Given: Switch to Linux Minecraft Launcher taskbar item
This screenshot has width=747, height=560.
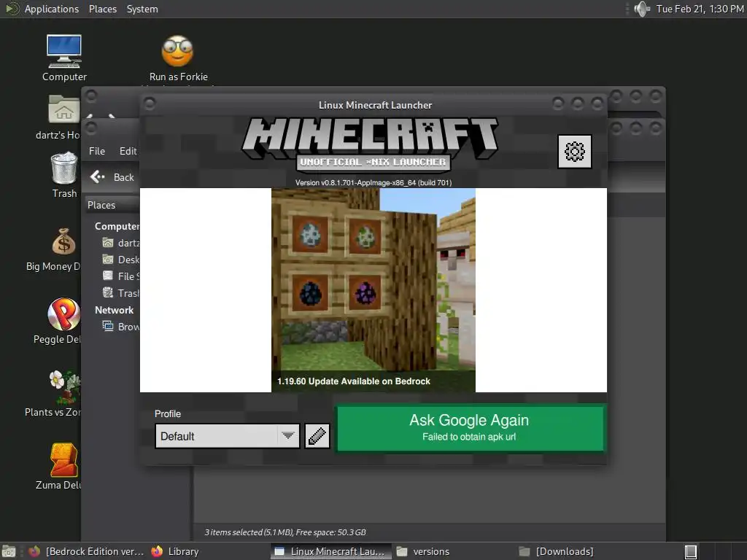Looking at the screenshot, I should (331, 551).
